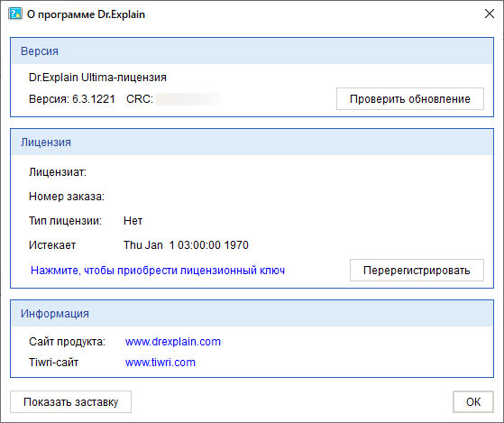Viewport: 504px width, 423px height.
Task: Click the Dr.Explain app icon in title bar
Action: (x=15, y=14)
